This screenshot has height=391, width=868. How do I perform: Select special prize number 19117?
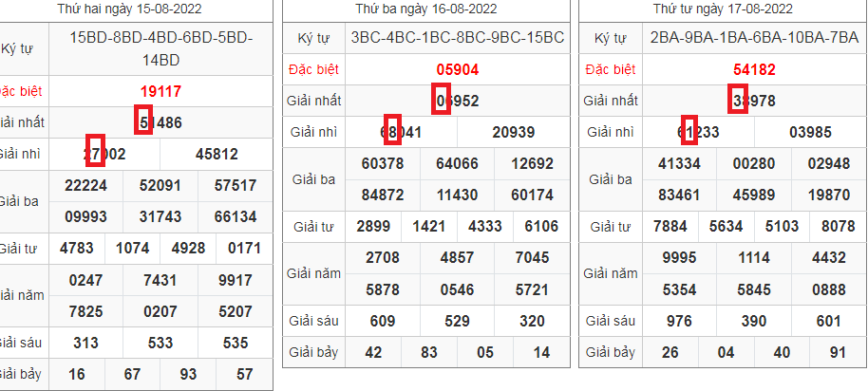point(160,91)
